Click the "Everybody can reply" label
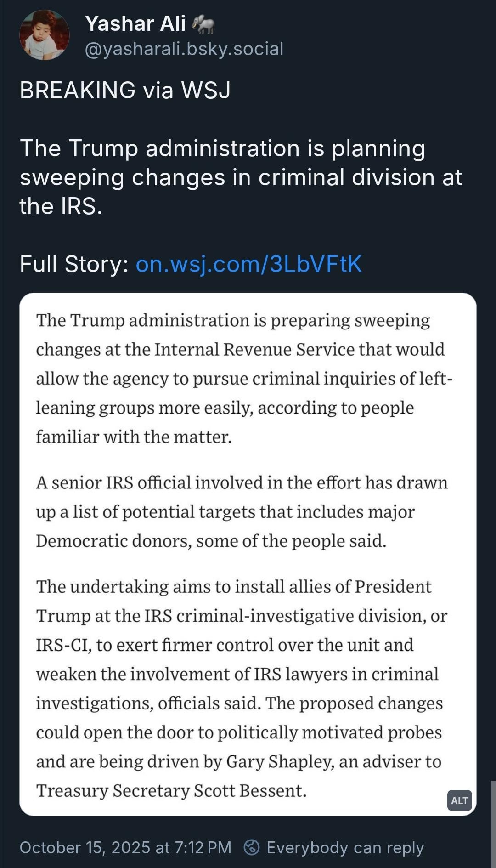 click(345, 847)
